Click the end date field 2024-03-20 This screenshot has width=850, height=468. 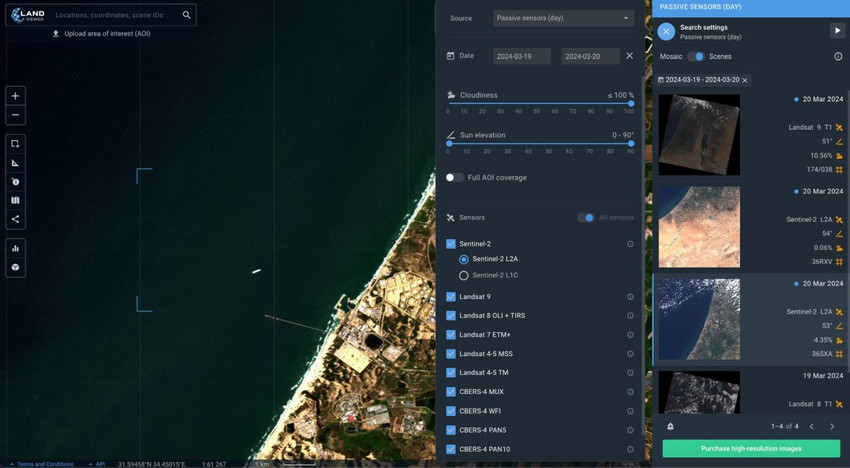click(590, 56)
